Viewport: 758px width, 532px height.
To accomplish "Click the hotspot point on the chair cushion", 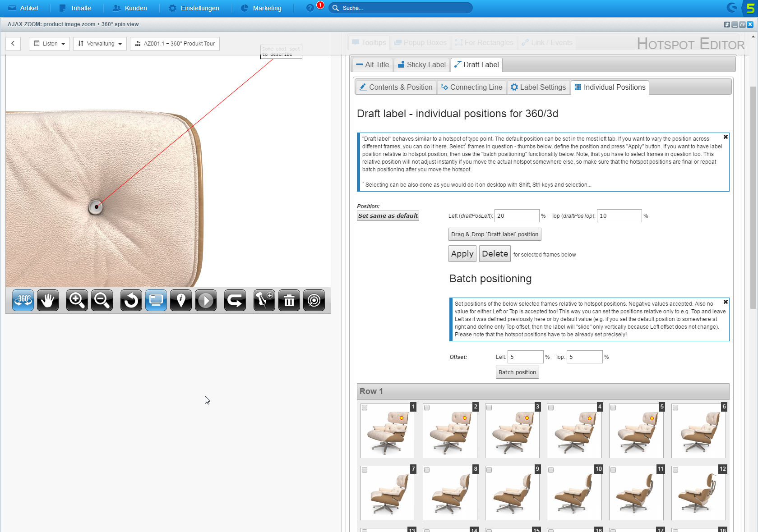I will (96, 207).
